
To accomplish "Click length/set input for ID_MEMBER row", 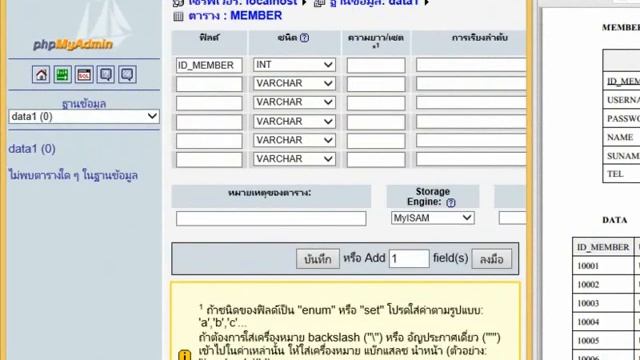I will pyautogui.click(x=376, y=65).
